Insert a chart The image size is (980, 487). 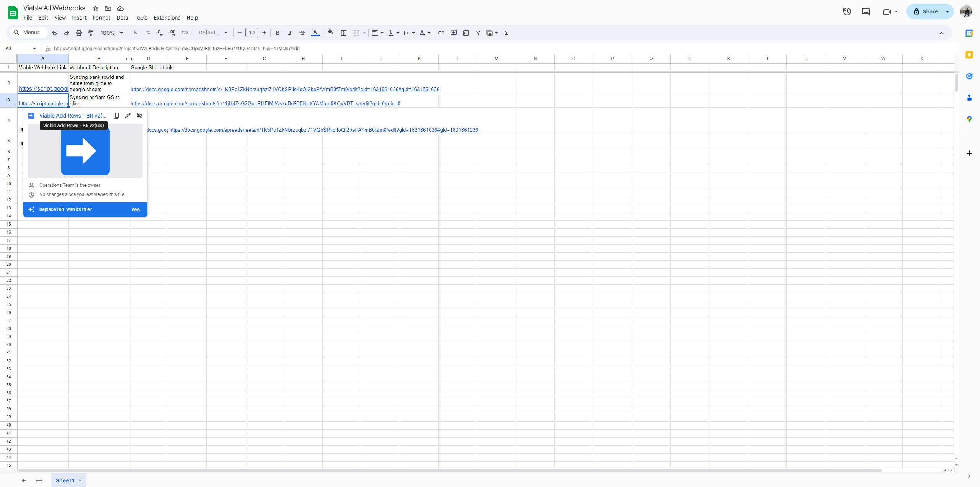coord(466,33)
